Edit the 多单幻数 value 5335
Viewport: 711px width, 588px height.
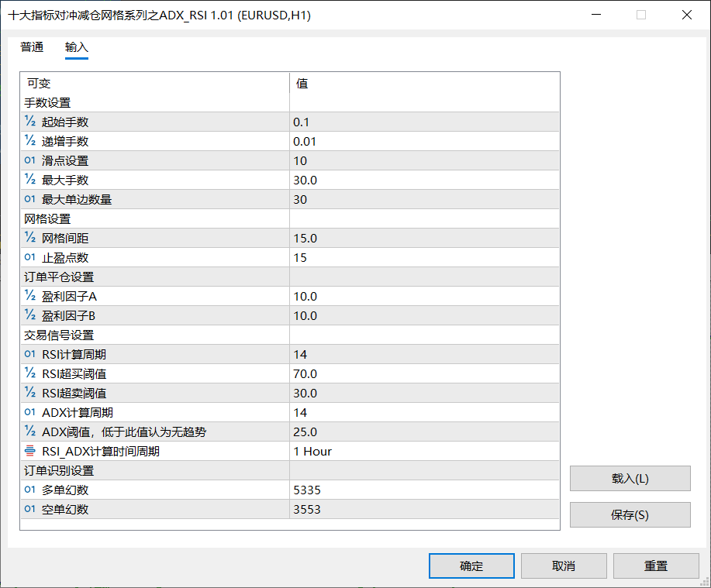[424, 490]
